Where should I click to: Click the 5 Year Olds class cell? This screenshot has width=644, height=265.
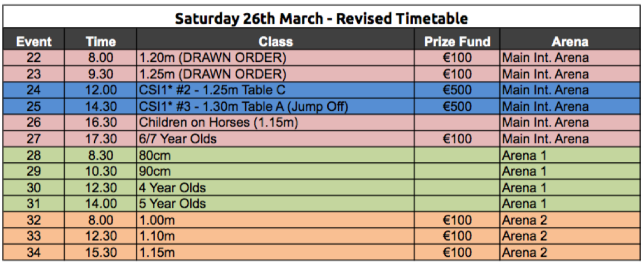[276, 204]
